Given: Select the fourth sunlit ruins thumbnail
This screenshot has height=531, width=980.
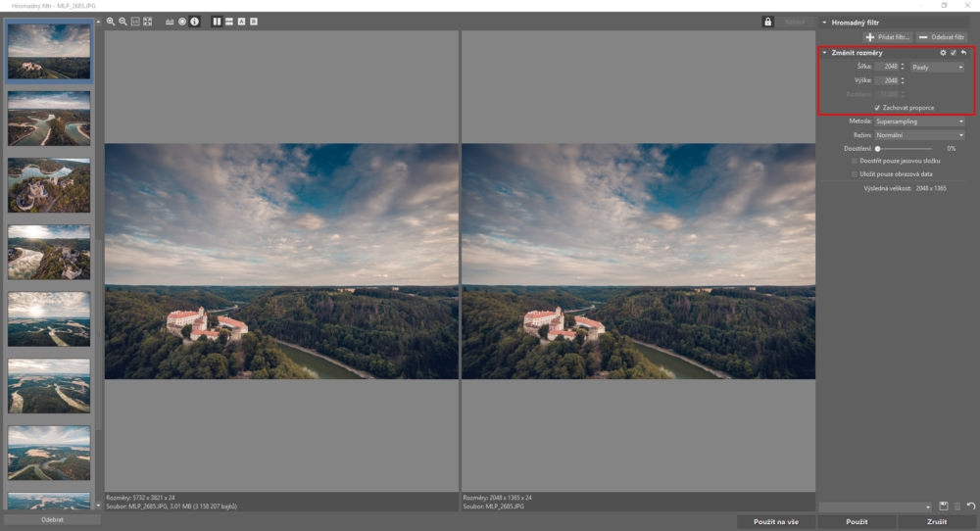Looking at the screenshot, I should pyautogui.click(x=49, y=252).
